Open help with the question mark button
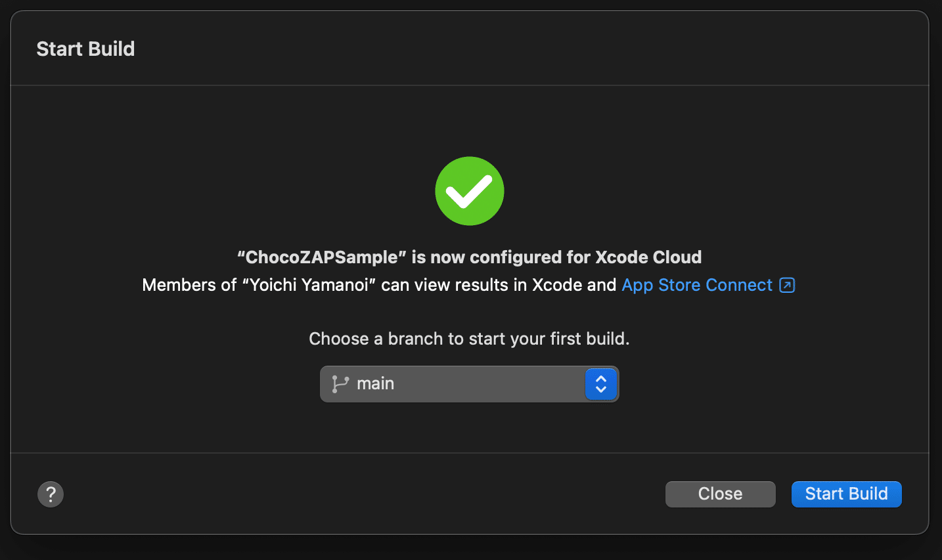 click(51, 494)
